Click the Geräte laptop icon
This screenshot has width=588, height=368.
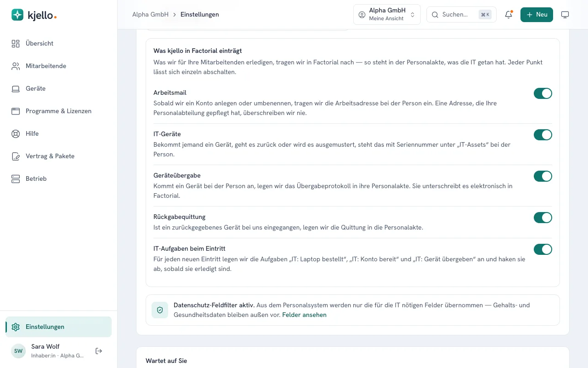tap(16, 89)
